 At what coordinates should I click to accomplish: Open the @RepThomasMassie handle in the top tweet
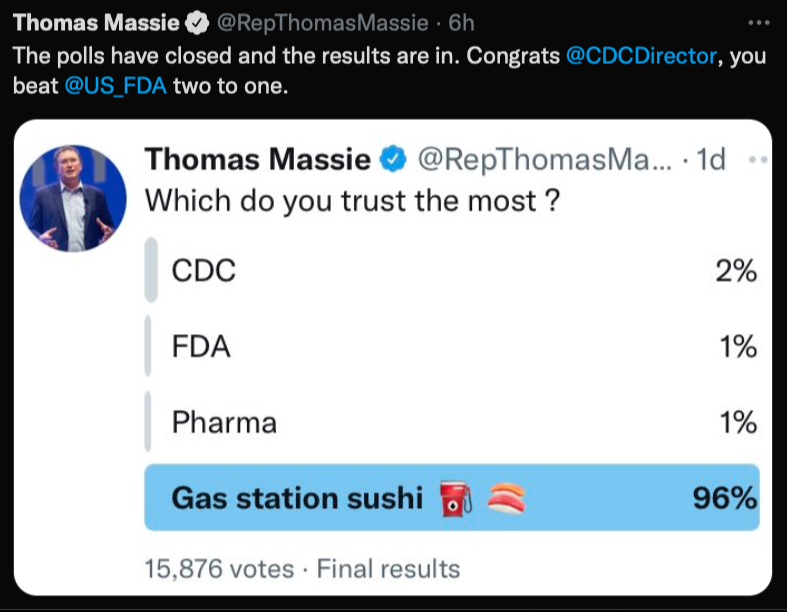pyautogui.click(x=320, y=22)
